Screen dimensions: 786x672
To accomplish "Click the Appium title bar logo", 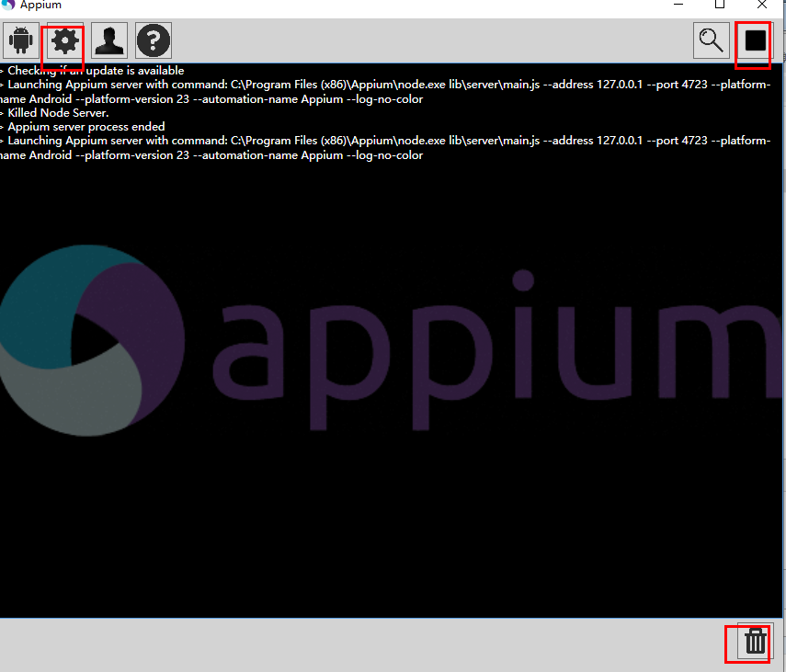I will tap(8, 5).
